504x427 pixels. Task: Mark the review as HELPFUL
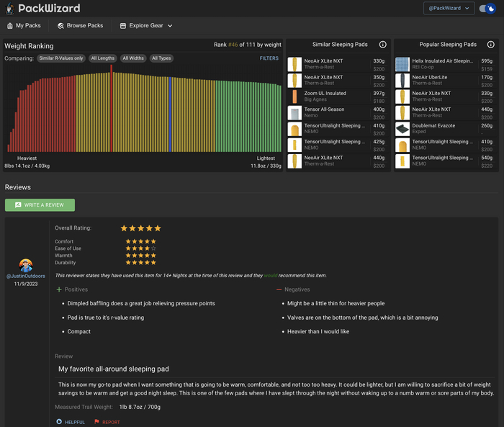pyautogui.click(x=71, y=422)
